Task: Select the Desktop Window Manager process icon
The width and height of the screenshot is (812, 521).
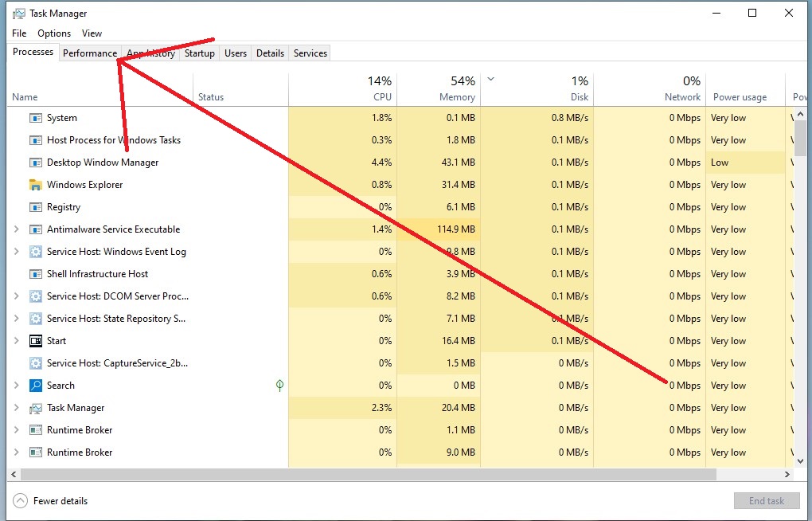Action: (x=35, y=163)
